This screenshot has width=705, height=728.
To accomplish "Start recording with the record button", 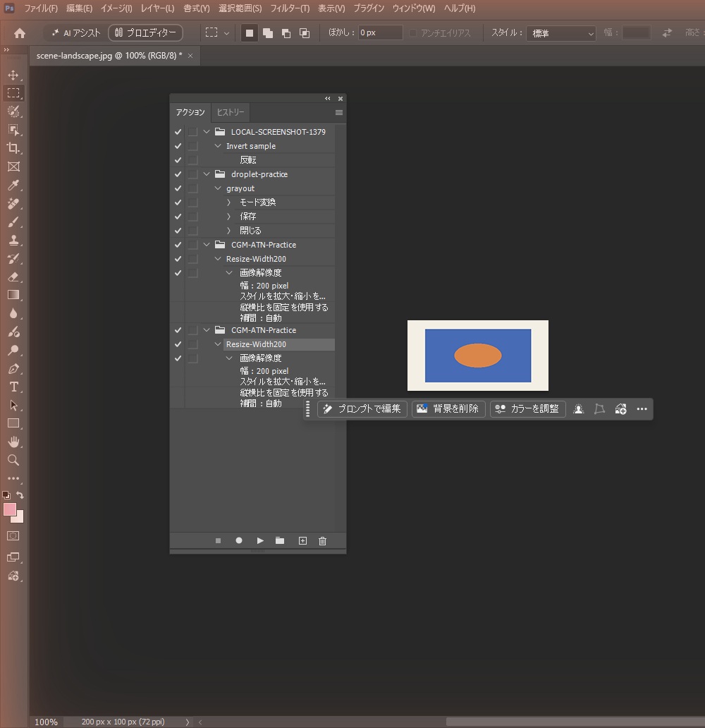I will tap(239, 541).
